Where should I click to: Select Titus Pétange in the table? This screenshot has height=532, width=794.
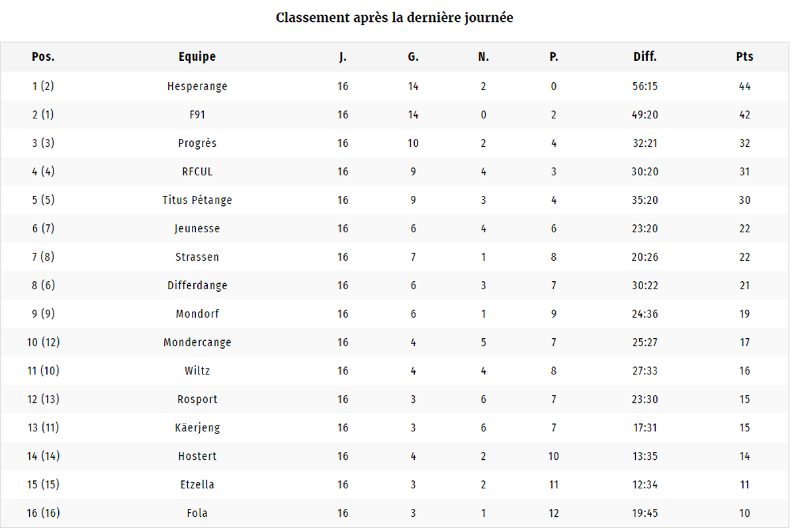pyautogui.click(x=197, y=200)
